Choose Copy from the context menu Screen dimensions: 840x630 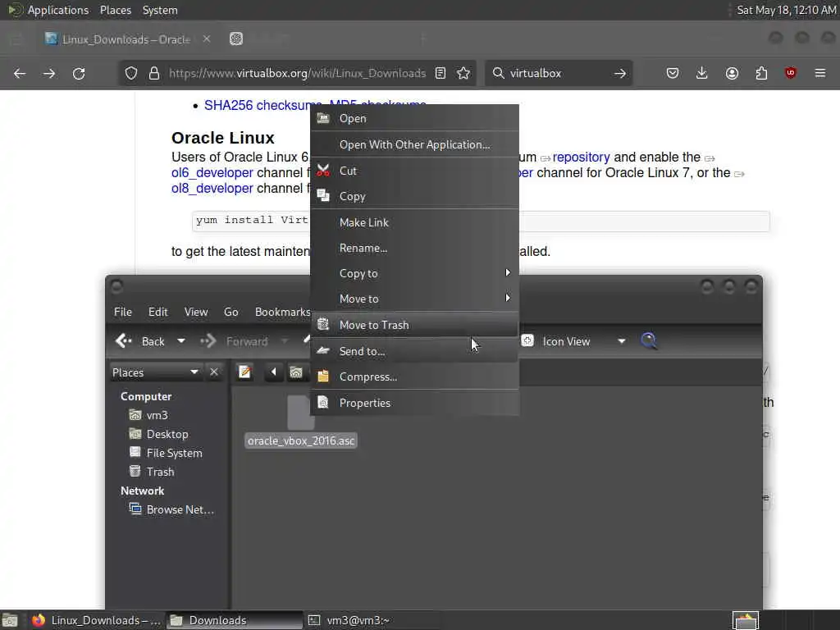pyautogui.click(x=414, y=197)
